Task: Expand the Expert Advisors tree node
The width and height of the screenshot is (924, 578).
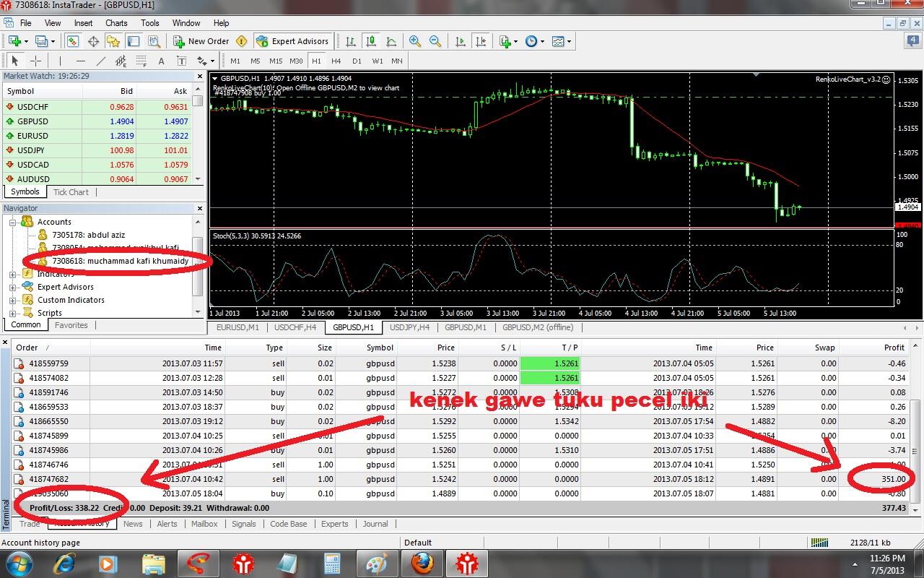Action: 12,287
